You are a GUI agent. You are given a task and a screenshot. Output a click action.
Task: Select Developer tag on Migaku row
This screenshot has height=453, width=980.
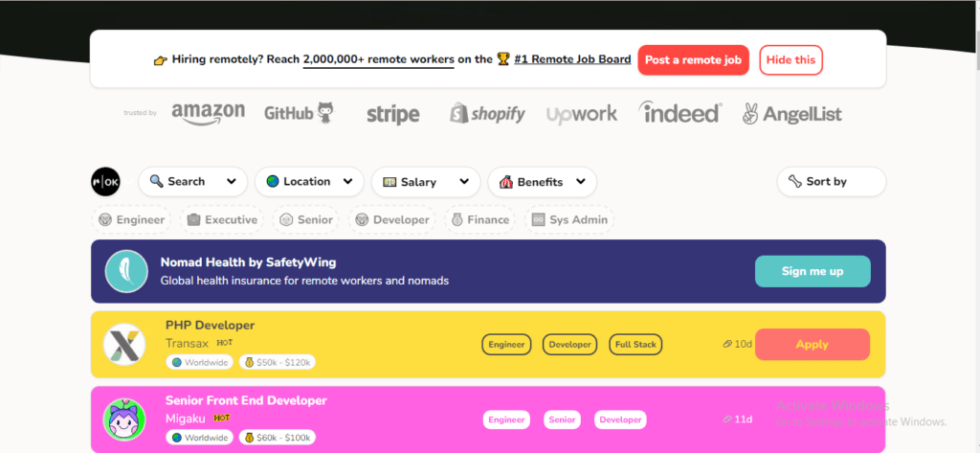(x=620, y=419)
